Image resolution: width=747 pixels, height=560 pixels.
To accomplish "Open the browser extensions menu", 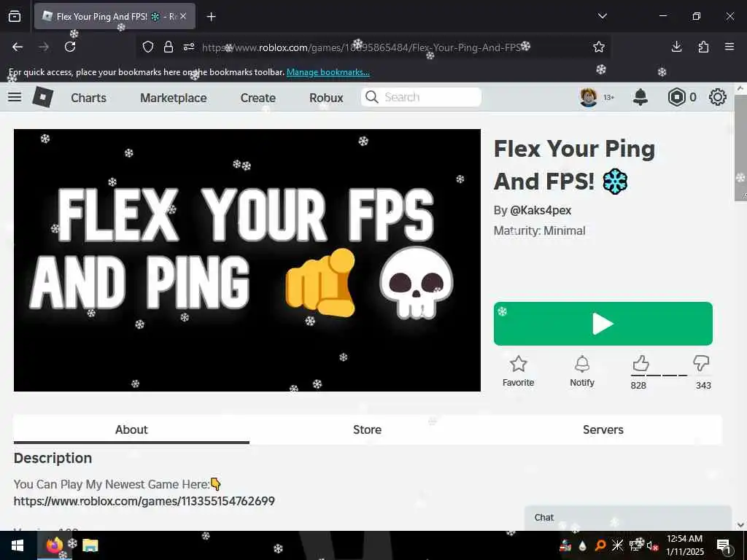I will pos(703,47).
